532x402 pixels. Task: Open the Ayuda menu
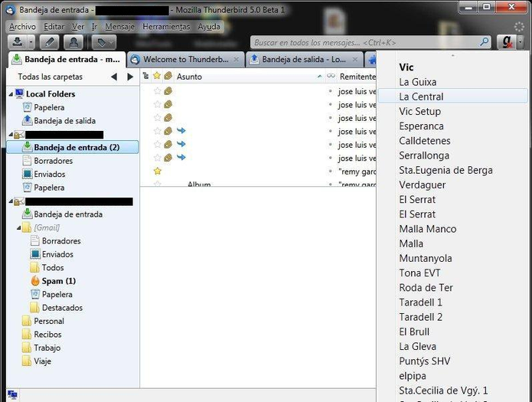click(209, 27)
